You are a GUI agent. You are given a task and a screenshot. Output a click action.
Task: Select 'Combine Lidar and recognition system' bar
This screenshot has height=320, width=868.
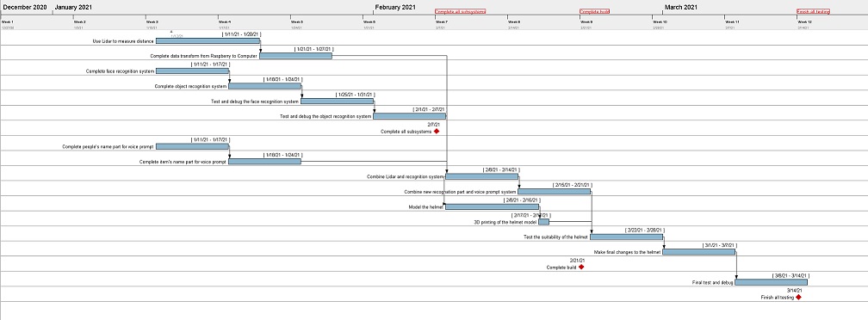pos(482,177)
